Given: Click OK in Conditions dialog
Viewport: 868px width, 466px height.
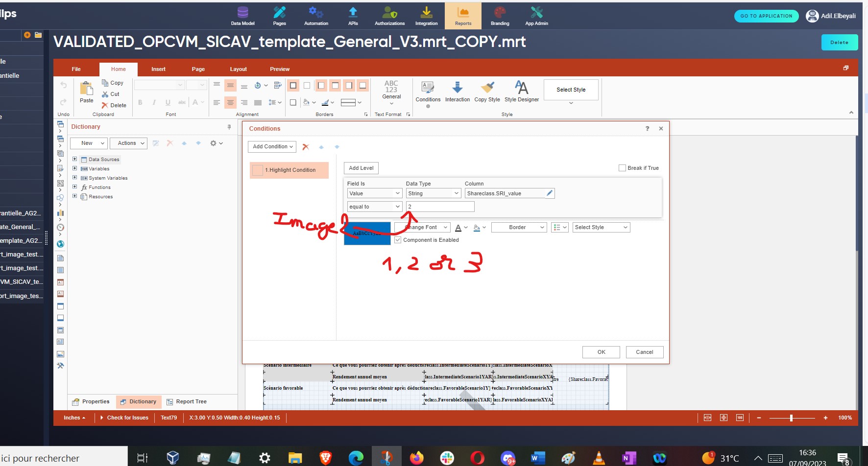Looking at the screenshot, I should coord(601,352).
